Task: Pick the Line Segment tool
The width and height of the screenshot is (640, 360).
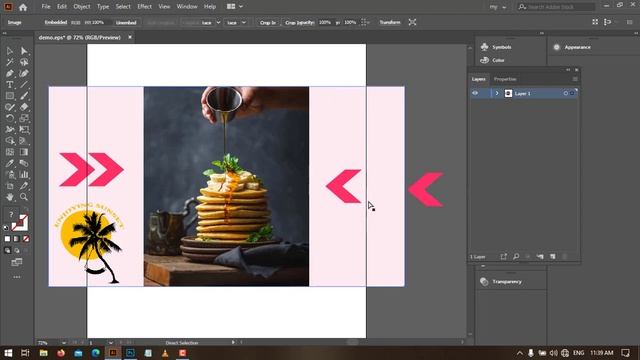Action: 24,85
